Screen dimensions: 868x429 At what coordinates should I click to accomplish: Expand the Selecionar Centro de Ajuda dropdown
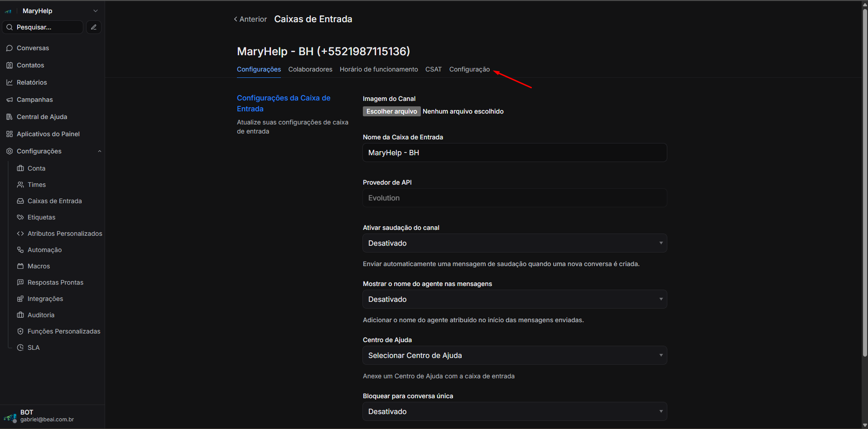click(x=514, y=355)
